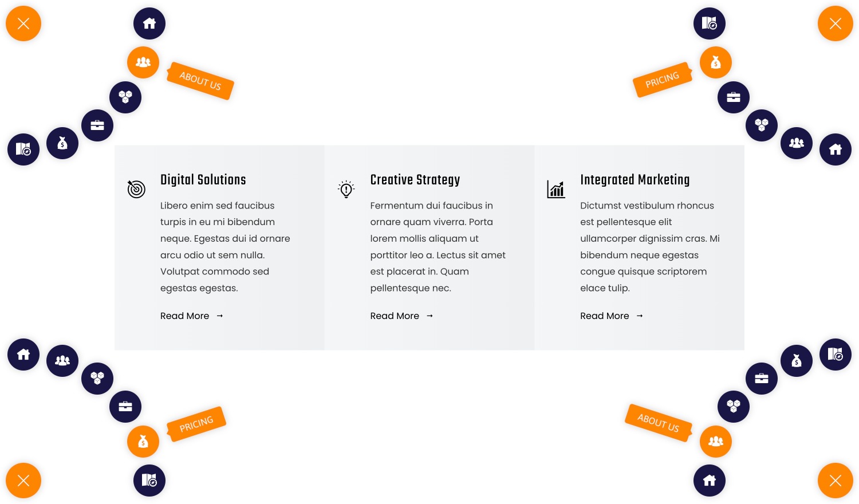Open the orange team members icon below the home icon
The image size is (859, 504).
[x=143, y=62]
